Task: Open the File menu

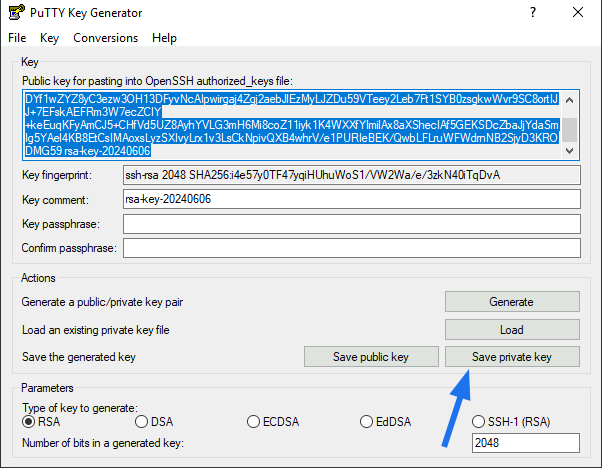Action: (17, 38)
